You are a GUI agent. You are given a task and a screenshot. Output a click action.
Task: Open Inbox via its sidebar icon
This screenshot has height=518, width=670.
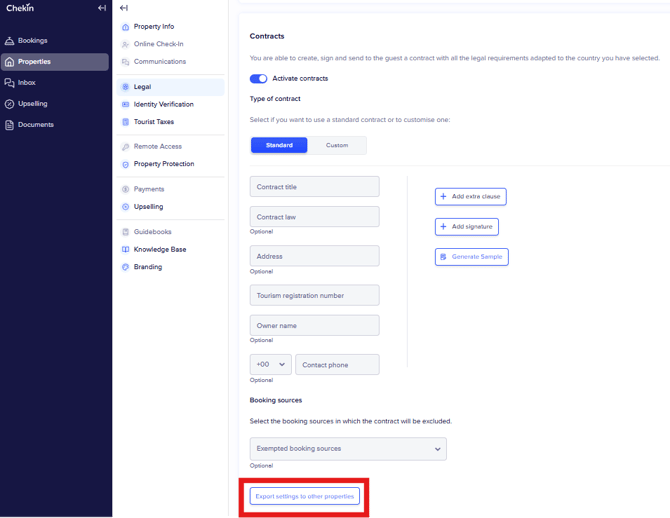point(9,83)
